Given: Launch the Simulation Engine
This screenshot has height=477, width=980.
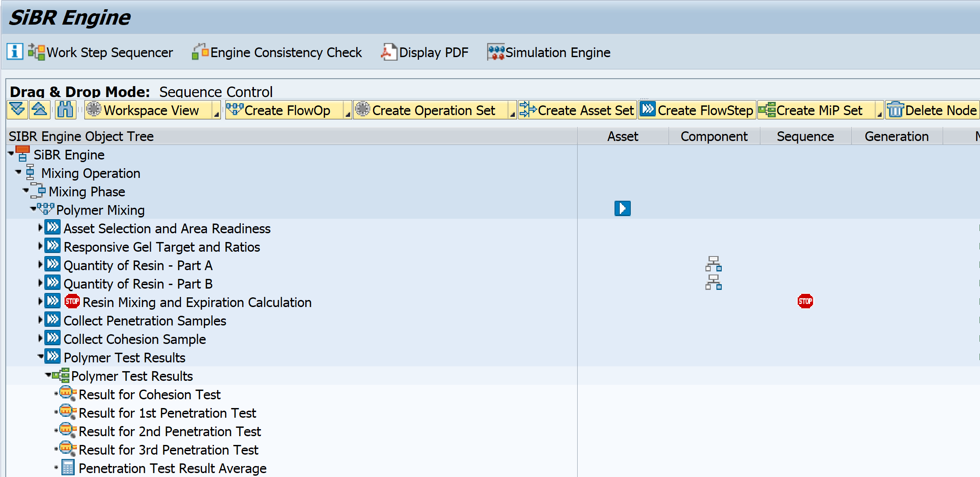Looking at the screenshot, I should click(549, 52).
